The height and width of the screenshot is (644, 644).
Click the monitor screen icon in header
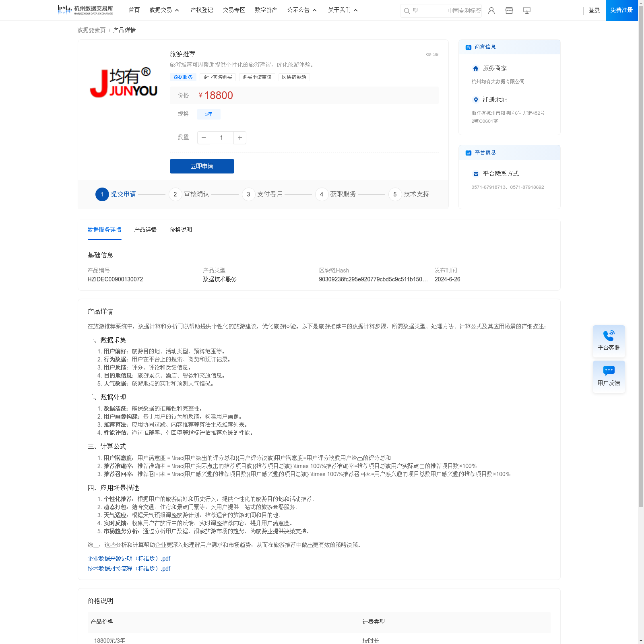[526, 10]
